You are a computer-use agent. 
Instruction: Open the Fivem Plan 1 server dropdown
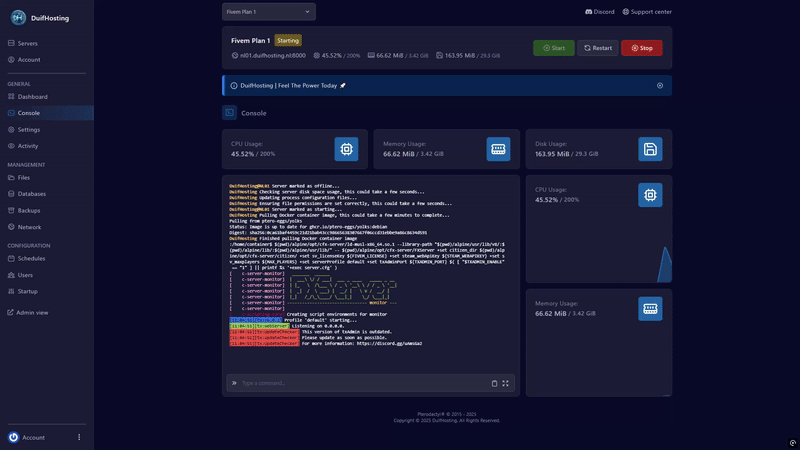[269, 12]
